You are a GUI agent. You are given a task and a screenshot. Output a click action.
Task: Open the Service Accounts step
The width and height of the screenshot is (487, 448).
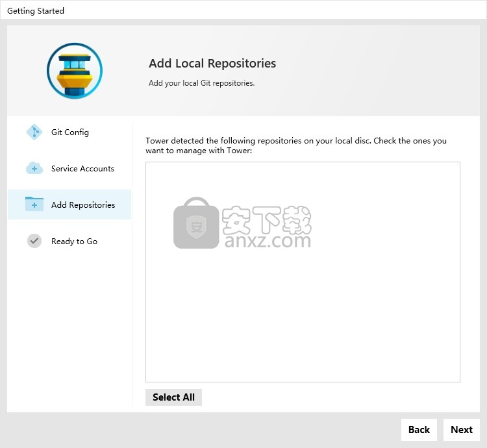coord(69,169)
